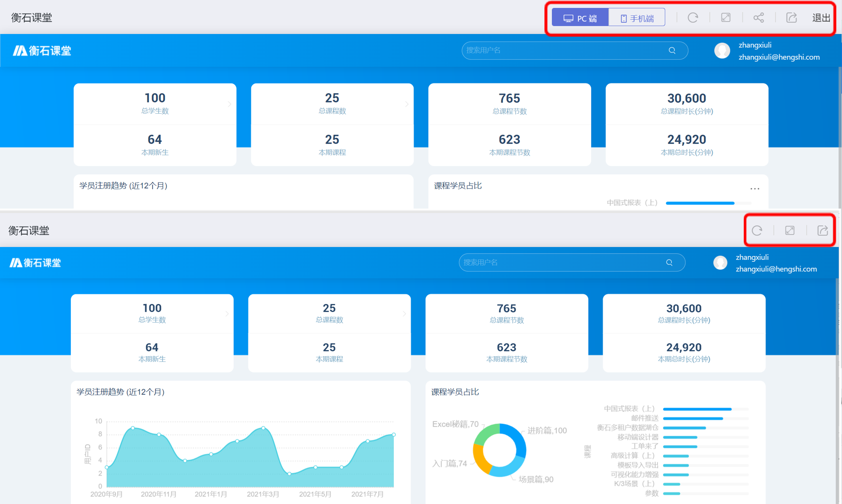842x504 pixels.
Task: Expand lower 总学生数 card chevron
Action: (x=227, y=314)
